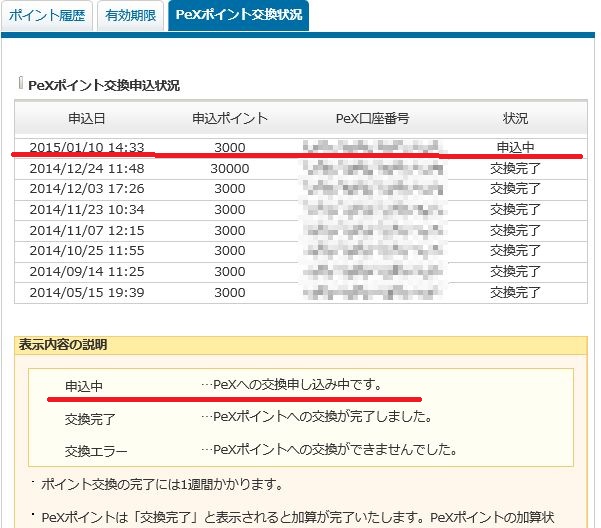601x528 pixels.
Task: Click the 交換エラー label in the explanation
Action: click(x=96, y=452)
